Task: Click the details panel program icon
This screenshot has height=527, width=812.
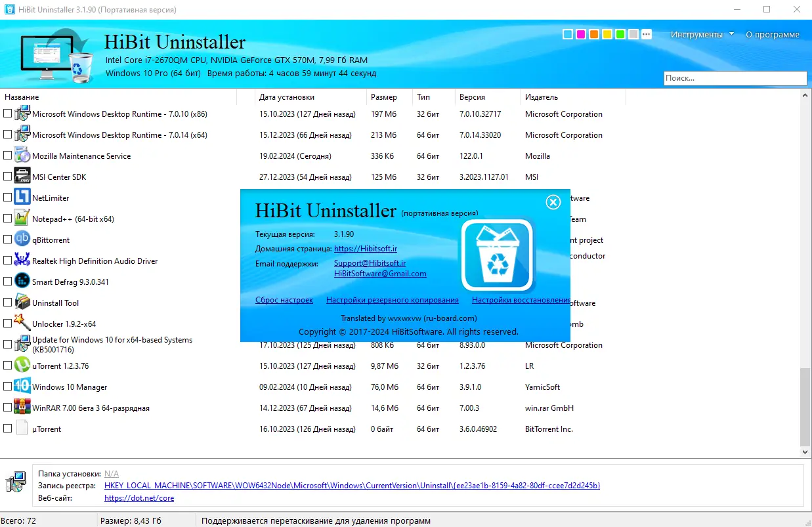Action: coord(16,482)
